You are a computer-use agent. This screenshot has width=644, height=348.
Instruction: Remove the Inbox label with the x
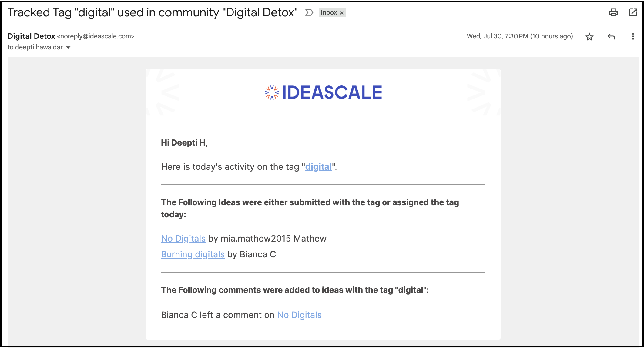tap(342, 13)
